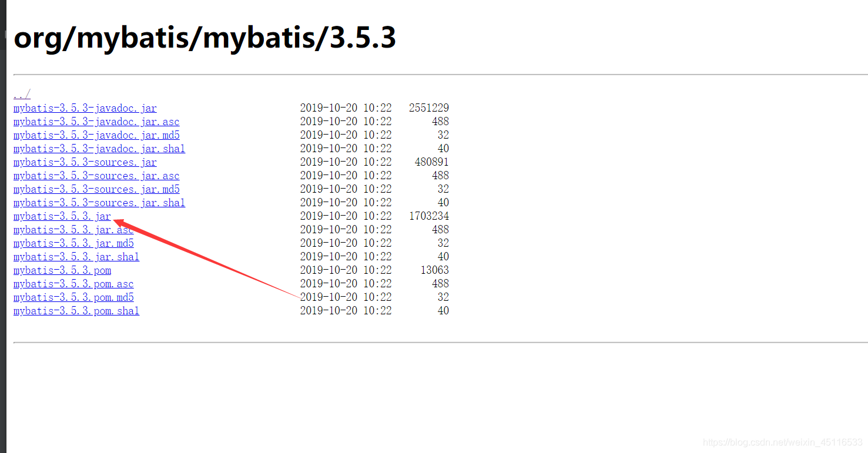Open mybatis-3.5.3-javadoc.jar.asc signature file
Image resolution: width=868 pixels, height=453 pixels.
pyautogui.click(x=96, y=122)
